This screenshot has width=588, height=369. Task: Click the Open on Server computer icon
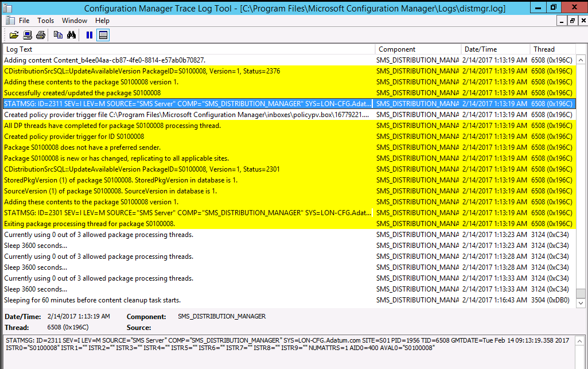pos(27,35)
